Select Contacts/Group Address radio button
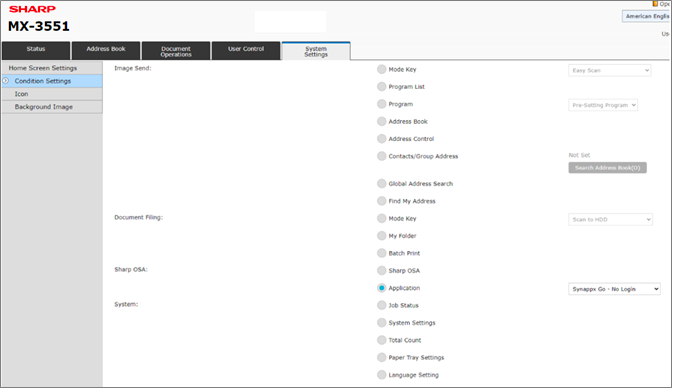 click(382, 156)
